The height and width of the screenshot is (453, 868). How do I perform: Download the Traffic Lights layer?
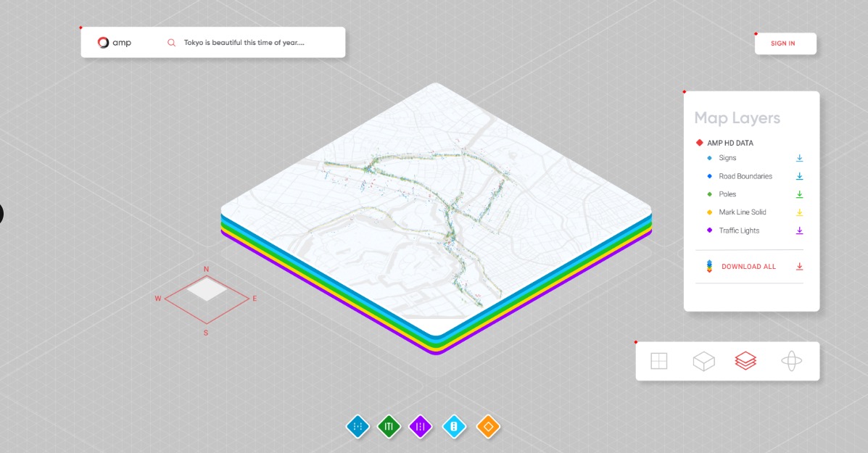(x=799, y=230)
